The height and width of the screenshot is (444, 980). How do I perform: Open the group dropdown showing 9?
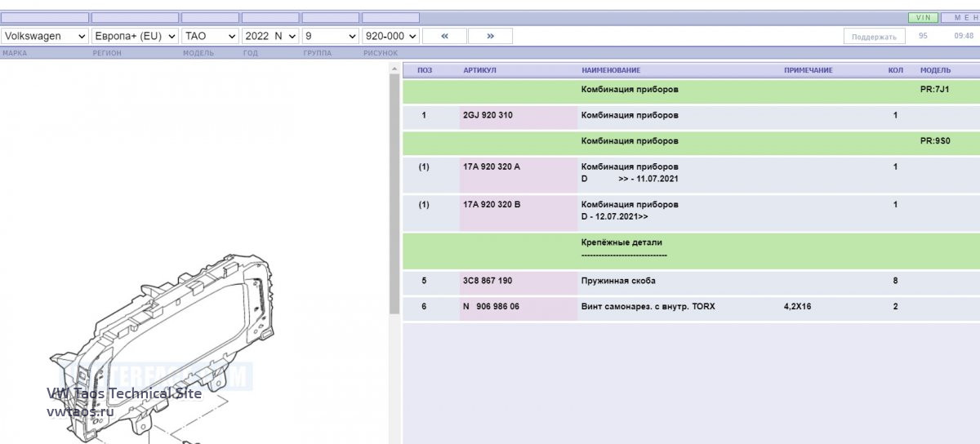[x=330, y=36]
